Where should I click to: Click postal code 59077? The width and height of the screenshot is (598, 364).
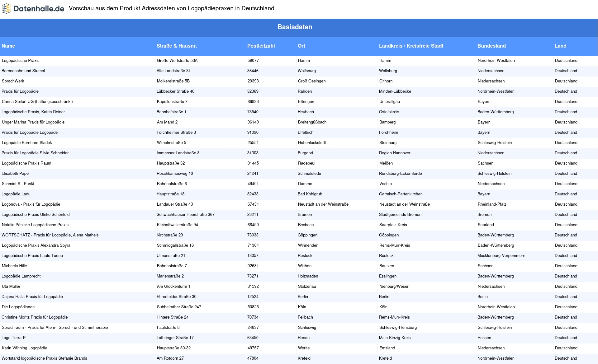tap(253, 61)
